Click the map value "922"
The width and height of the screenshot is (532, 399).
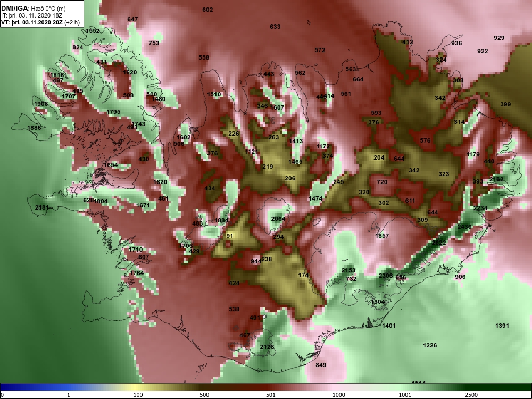pos(483,51)
